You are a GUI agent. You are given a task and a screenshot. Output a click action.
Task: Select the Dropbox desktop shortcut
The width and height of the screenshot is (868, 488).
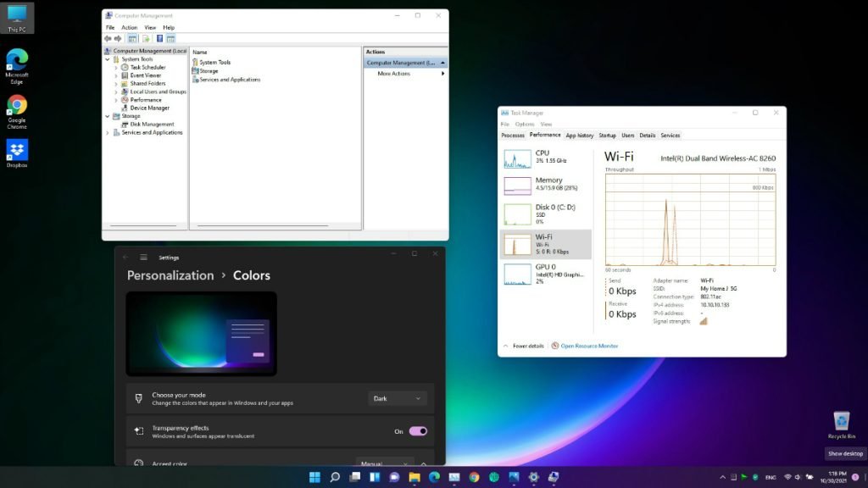(17, 153)
